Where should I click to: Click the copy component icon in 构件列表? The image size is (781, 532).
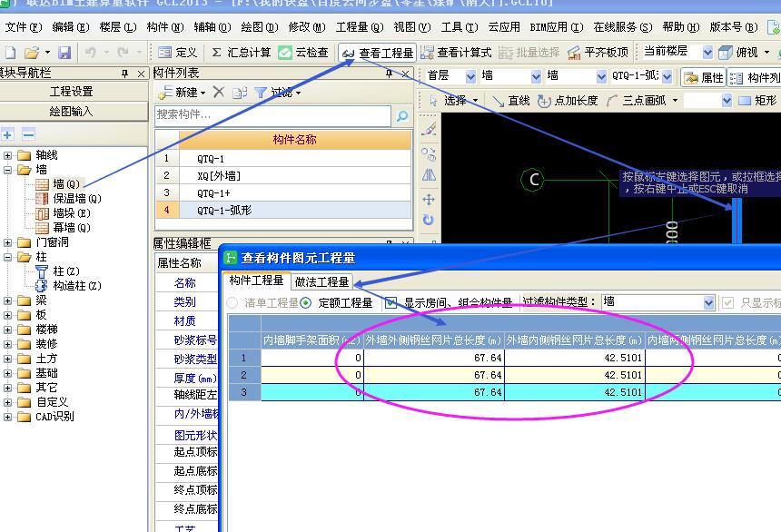coord(240,93)
